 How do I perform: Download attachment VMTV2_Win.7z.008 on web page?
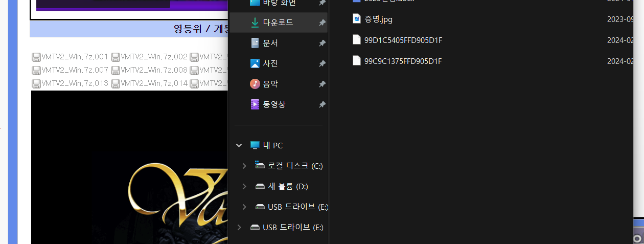154,70
